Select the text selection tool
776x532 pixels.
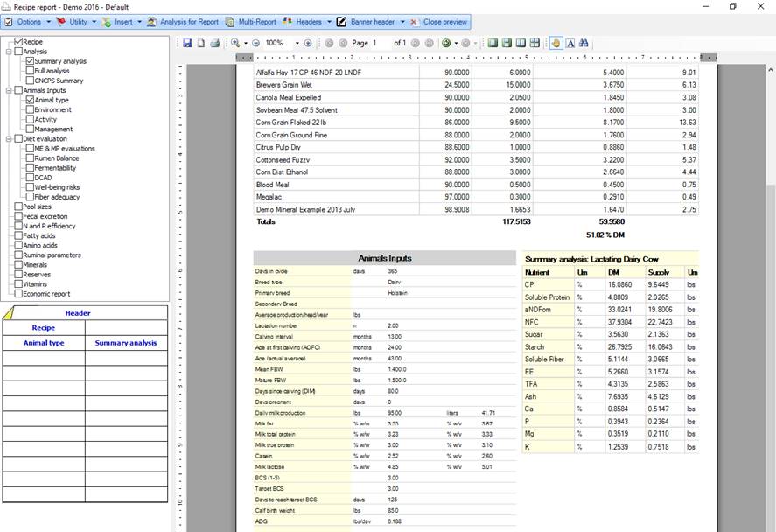[x=570, y=43]
